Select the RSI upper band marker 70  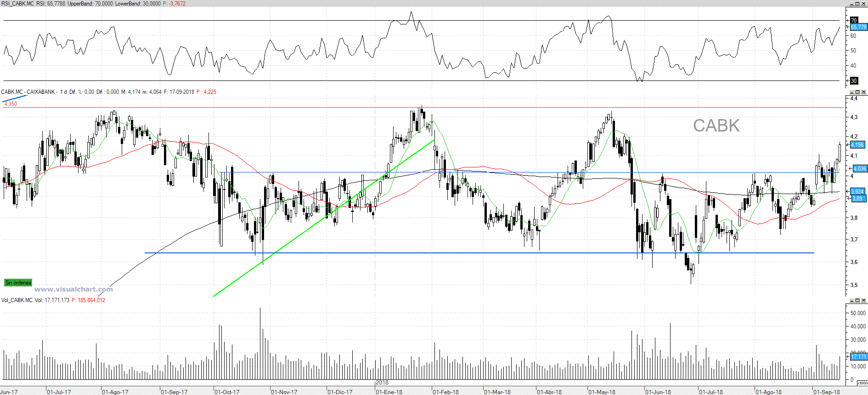[x=854, y=20]
